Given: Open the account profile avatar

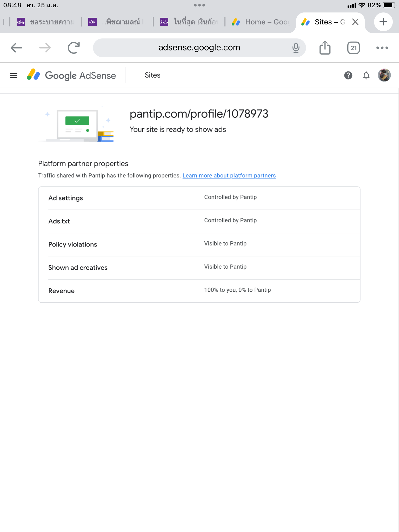Looking at the screenshot, I should [384, 75].
